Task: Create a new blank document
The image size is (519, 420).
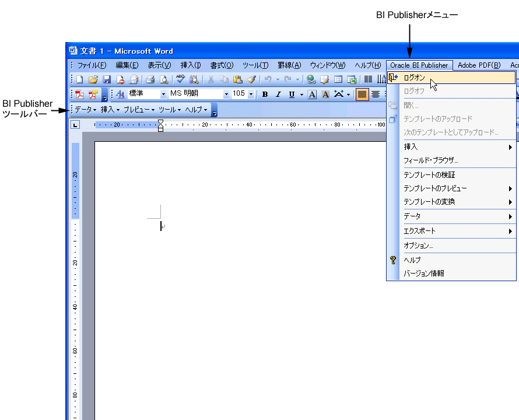Action: coord(80,79)
